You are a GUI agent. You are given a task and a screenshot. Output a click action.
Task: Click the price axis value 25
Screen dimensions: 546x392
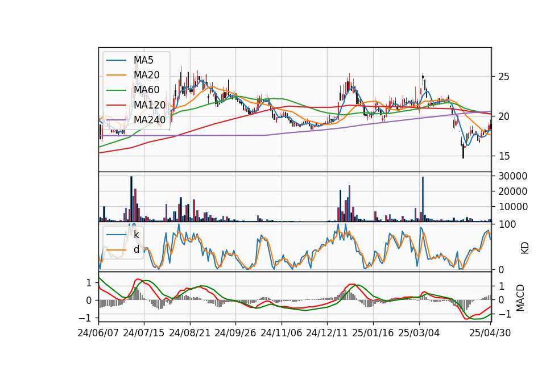504,77
